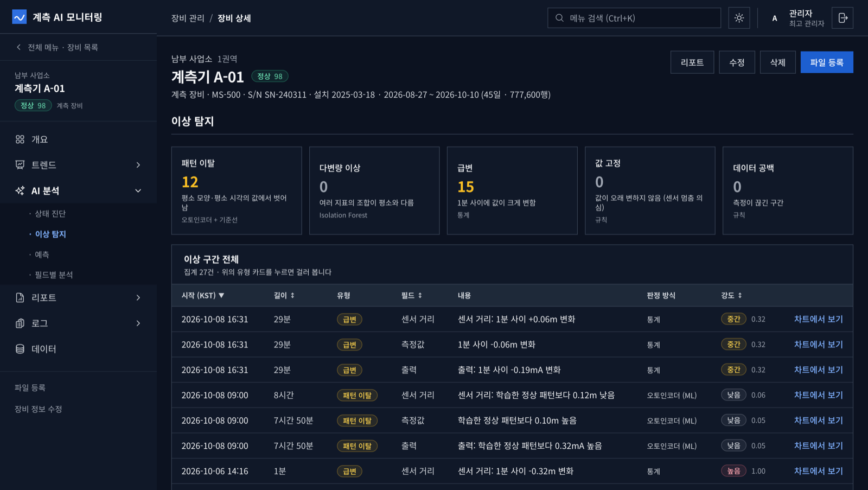Click the 장비 관리 breadcrumb
The width and height of the screenshot is (868, 490).
[188, 18]
